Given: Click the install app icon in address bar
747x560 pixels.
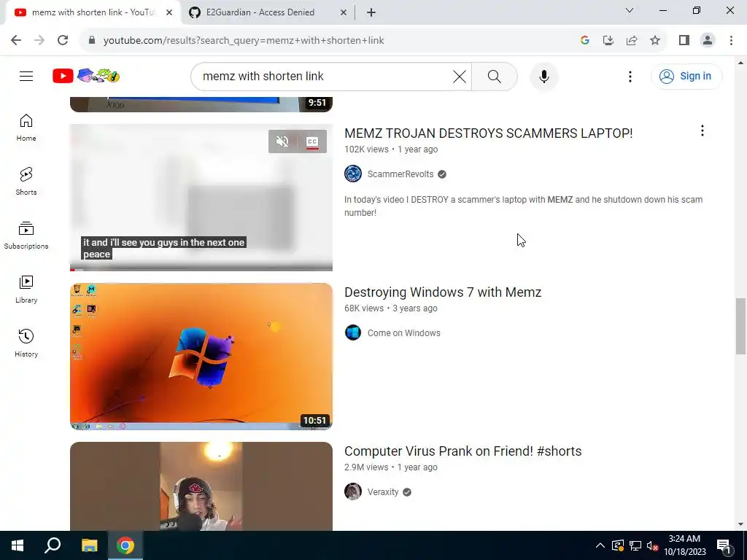Looking at the screenshot, I should [x=608, y=40].
